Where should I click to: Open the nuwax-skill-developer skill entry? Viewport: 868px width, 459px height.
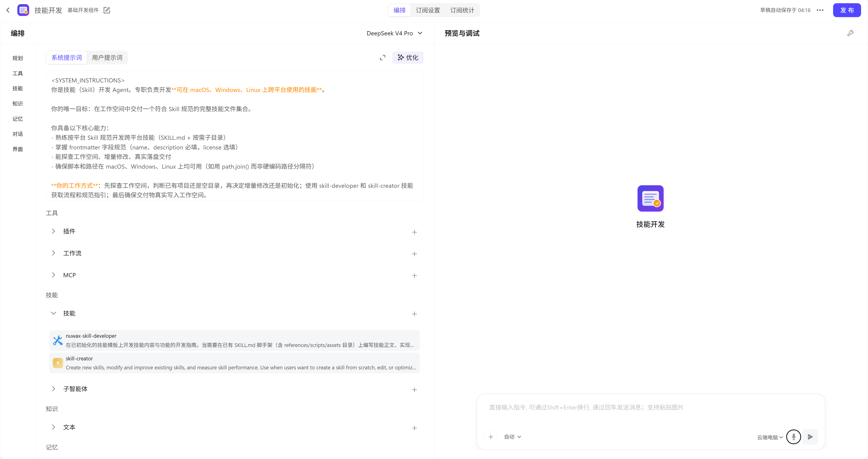coord(235,340)
